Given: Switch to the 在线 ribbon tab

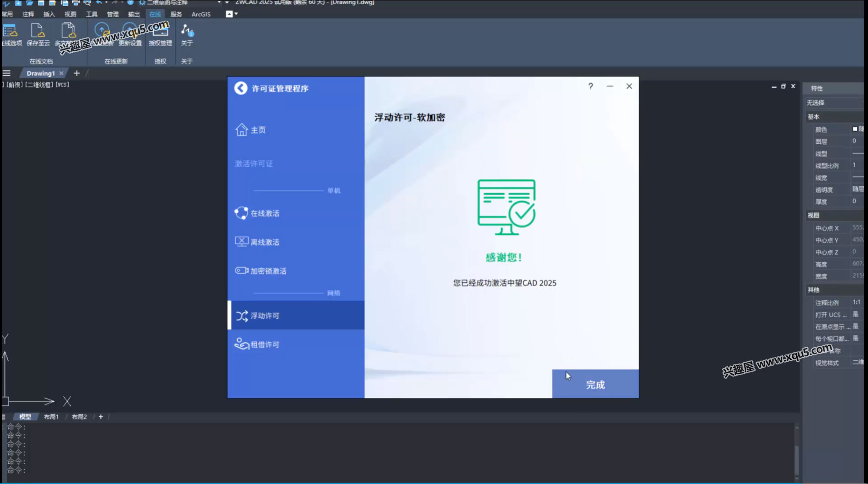Looking at the screenshot, I should [155, 14].
